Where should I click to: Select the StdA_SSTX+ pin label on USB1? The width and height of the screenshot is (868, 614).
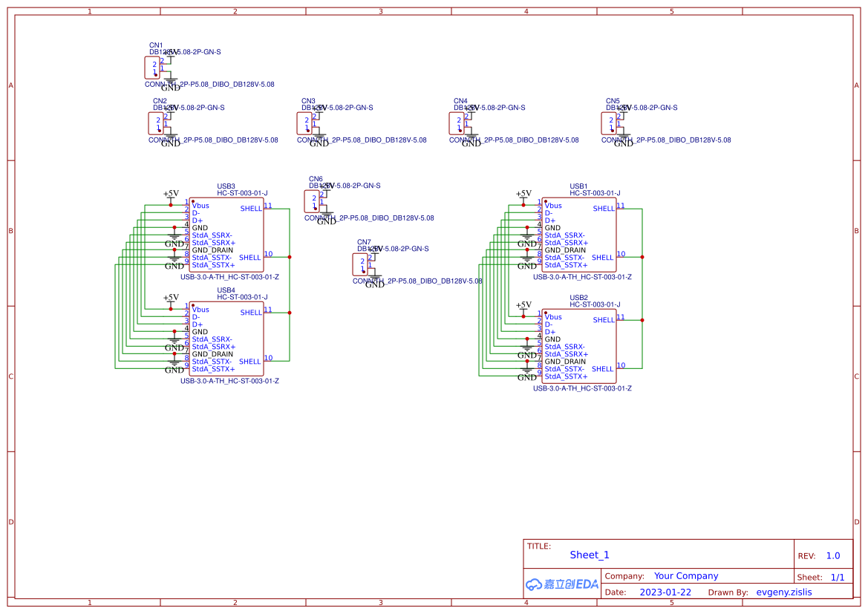[567, 265]
